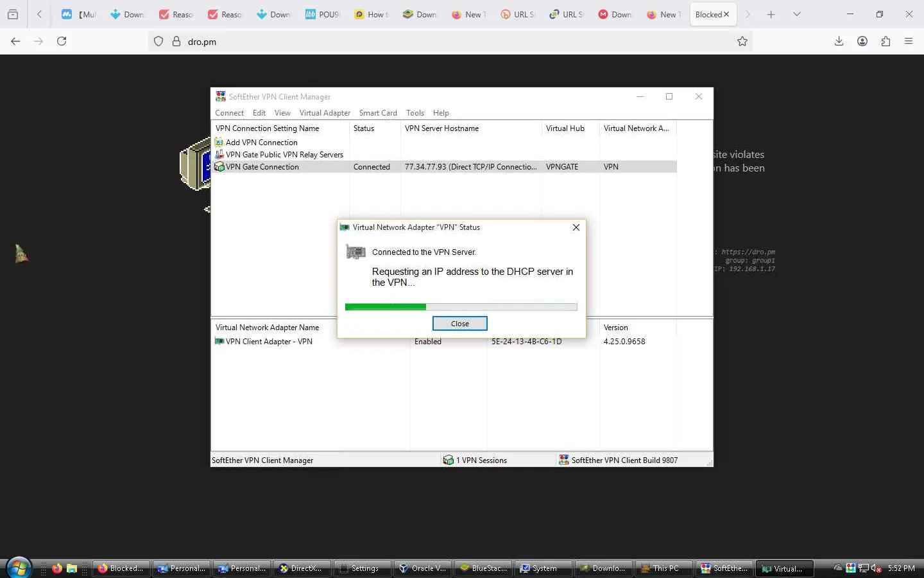Click "1 VPN Sessions" in the status bar
The image size is (924, 578).
(475, 460)
